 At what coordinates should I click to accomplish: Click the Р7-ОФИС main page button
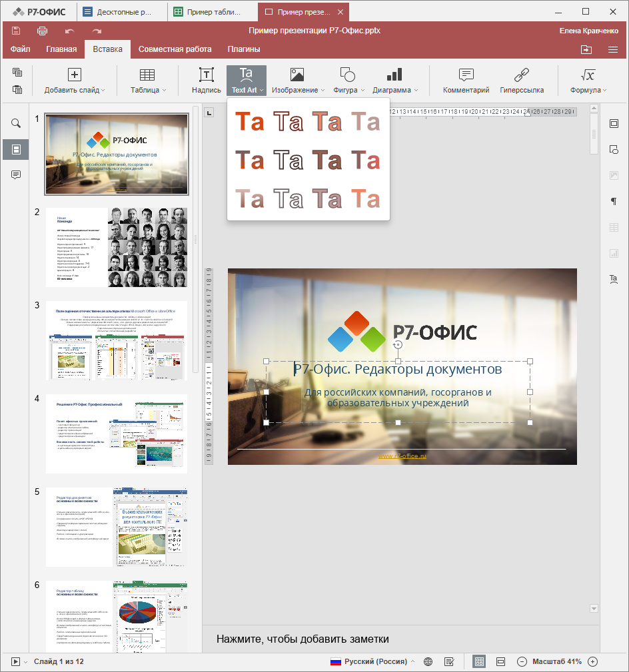click(39, 12)
